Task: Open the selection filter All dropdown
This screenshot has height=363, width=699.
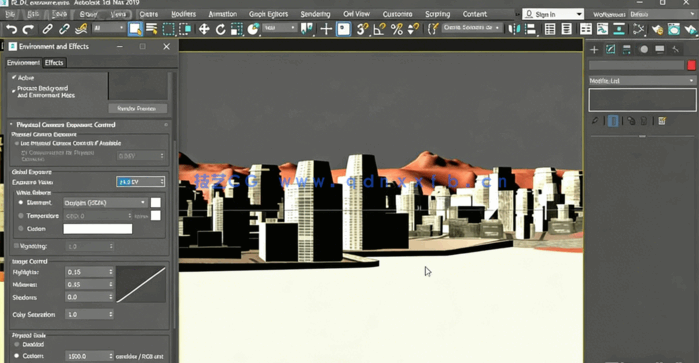Action: pyautogui.click(x=109, y=28)
